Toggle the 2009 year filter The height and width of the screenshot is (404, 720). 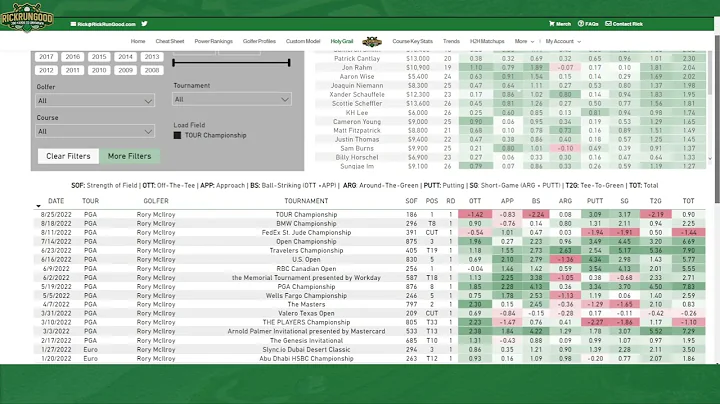(125, 70)
